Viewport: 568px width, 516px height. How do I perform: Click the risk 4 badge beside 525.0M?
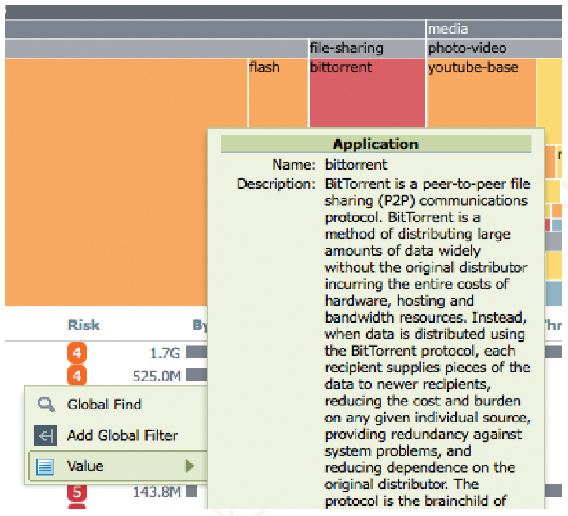(x=77, y=376)
